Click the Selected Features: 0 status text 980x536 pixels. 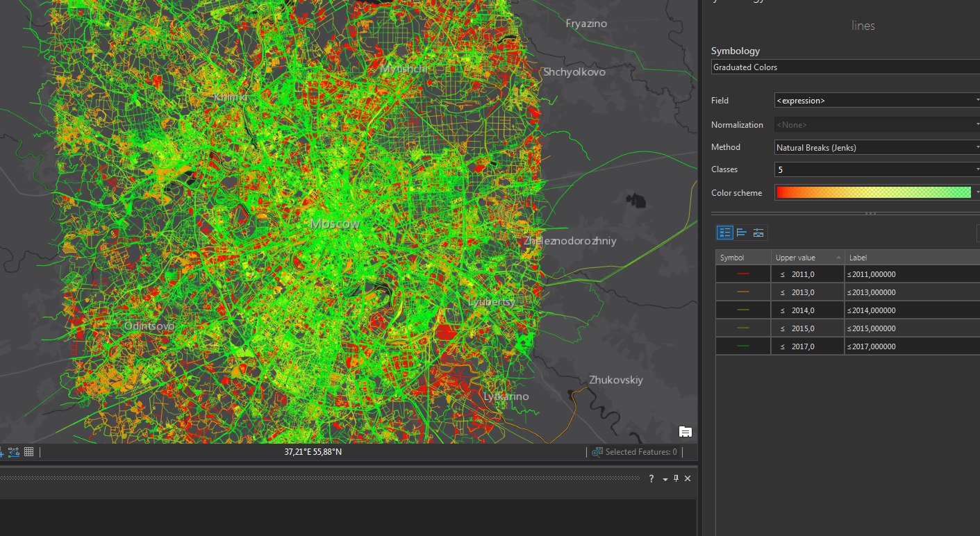tap(641, 452)
